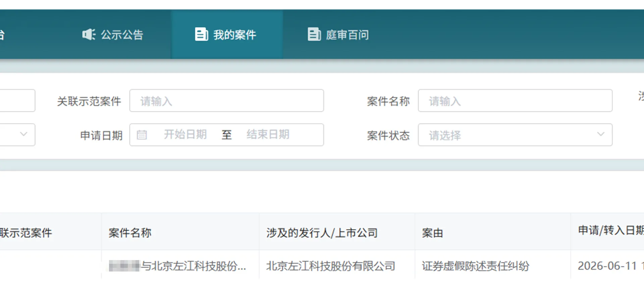
Task: Click the 案件名称 column header
Action: 180,232
